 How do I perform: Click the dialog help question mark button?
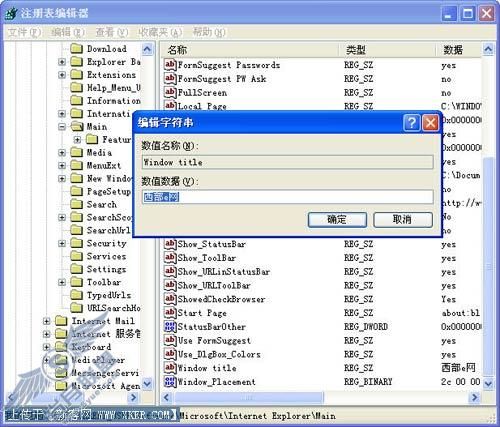coord(412,123)
